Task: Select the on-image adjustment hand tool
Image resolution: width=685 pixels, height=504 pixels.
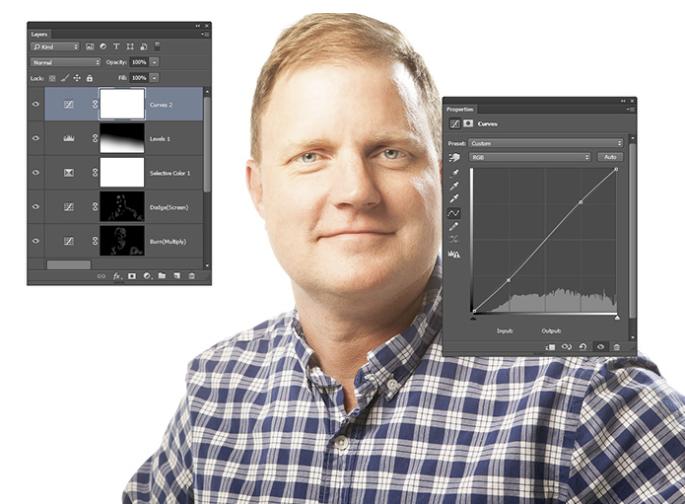Action: click(454, 157)
